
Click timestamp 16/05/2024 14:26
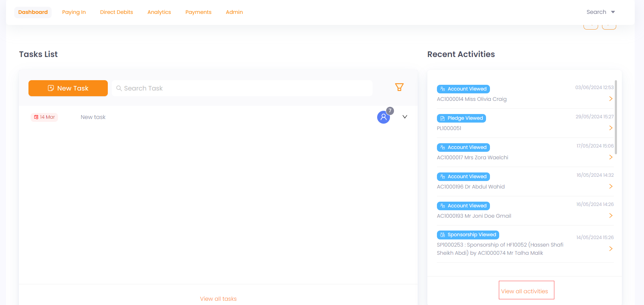pyautogui.click(x=595, y=204)
